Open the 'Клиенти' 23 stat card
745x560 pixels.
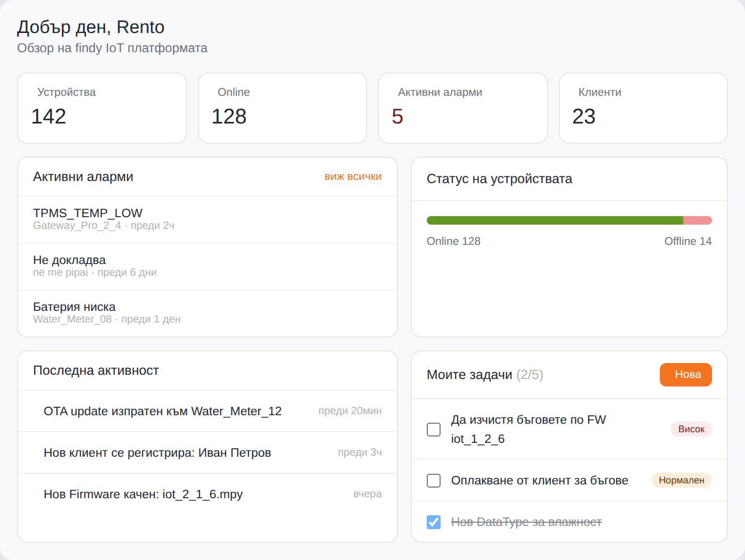tap(643, 108)
